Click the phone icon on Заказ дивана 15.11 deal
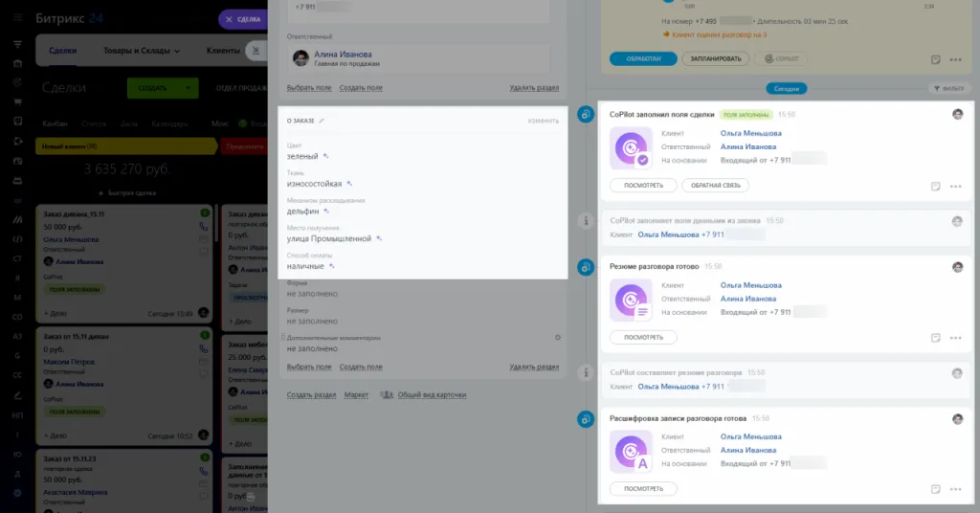The width and height of the screenshot is (980, 513). coord(204,227)
